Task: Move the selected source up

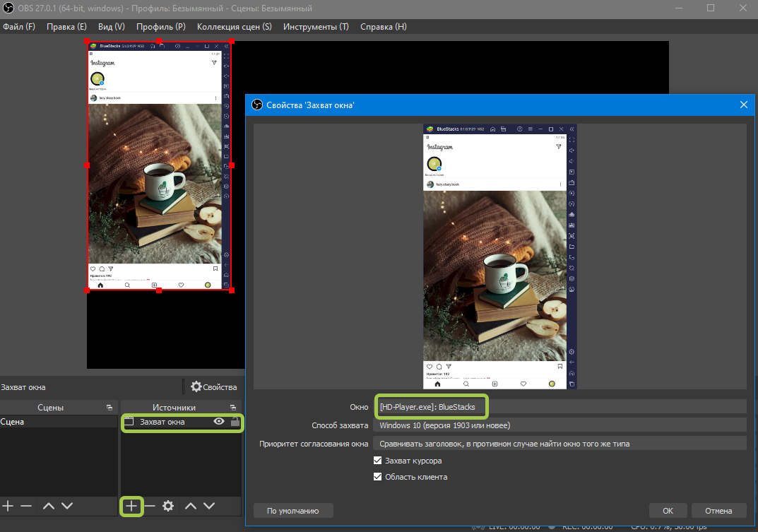Action: (191, 506)
